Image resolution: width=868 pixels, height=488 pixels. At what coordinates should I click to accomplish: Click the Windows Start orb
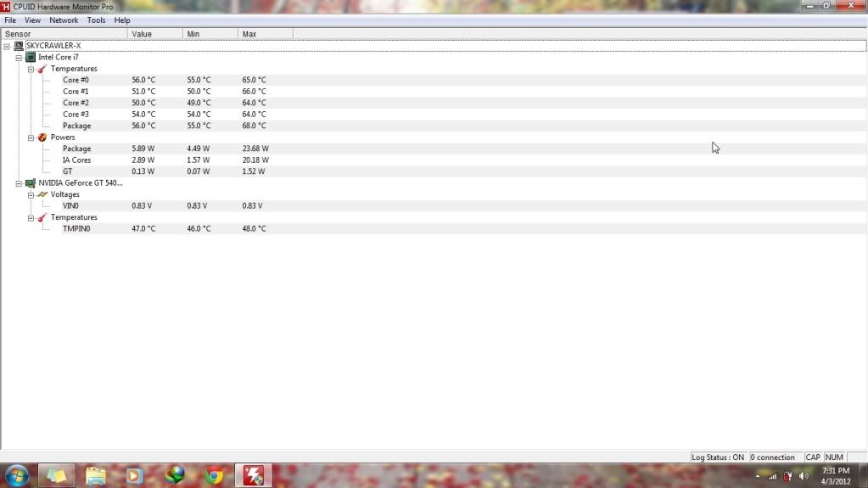coord(17,475)
